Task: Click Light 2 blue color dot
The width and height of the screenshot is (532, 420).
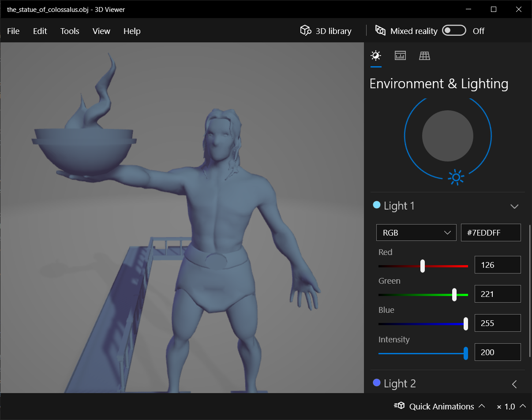Action: pos(377,383)
